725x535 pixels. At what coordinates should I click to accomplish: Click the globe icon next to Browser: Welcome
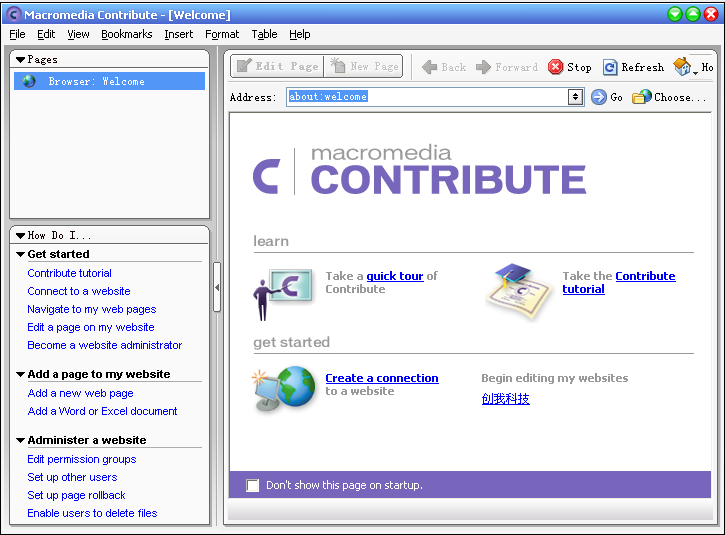[29, 81]
